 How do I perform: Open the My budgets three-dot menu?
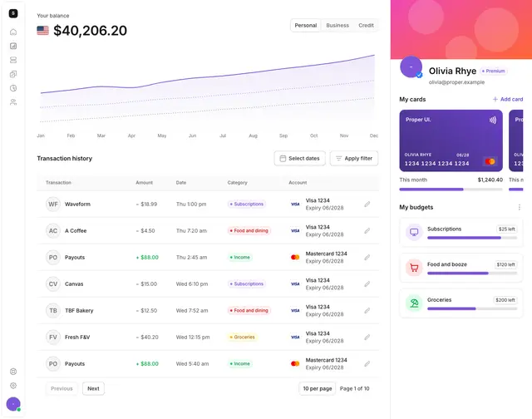[x=519, y=207]
